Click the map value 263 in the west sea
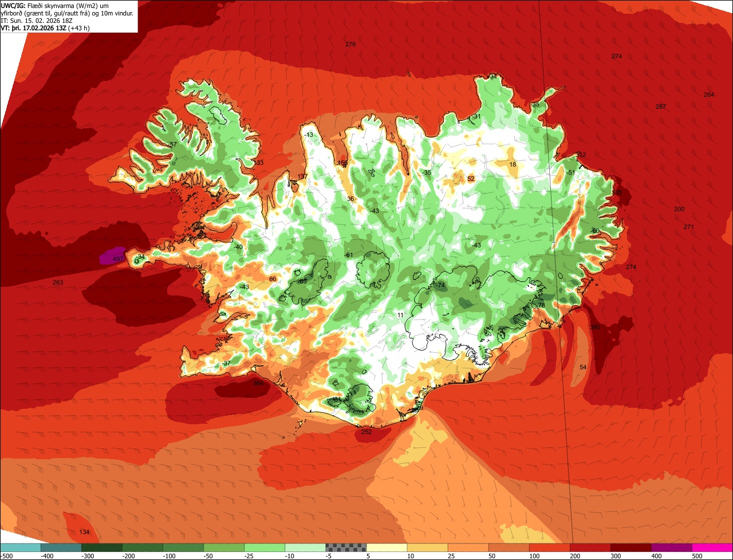Image resolution: width=733 pixels, height=560 pixels. pyautogui.click(x=58, y=282)
